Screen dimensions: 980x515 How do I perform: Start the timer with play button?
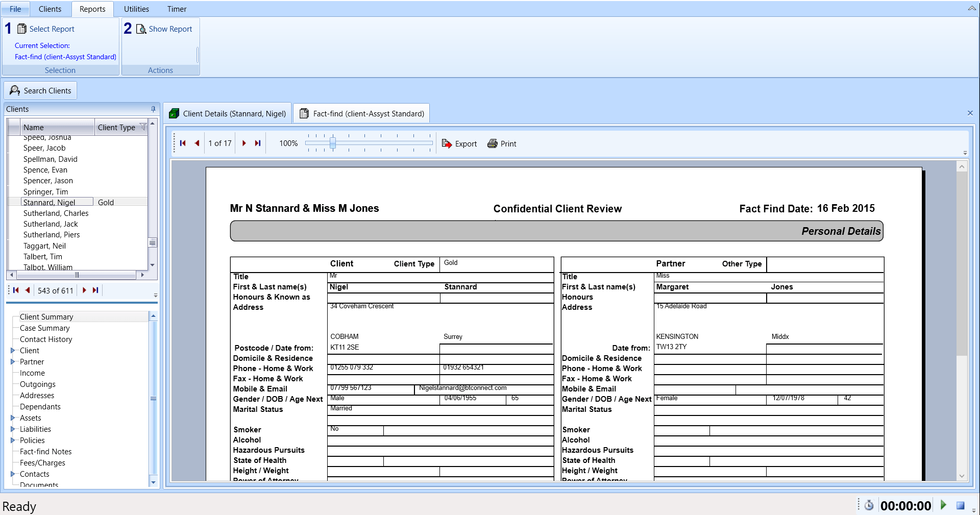pyautogui.click(x=943, y=505)
